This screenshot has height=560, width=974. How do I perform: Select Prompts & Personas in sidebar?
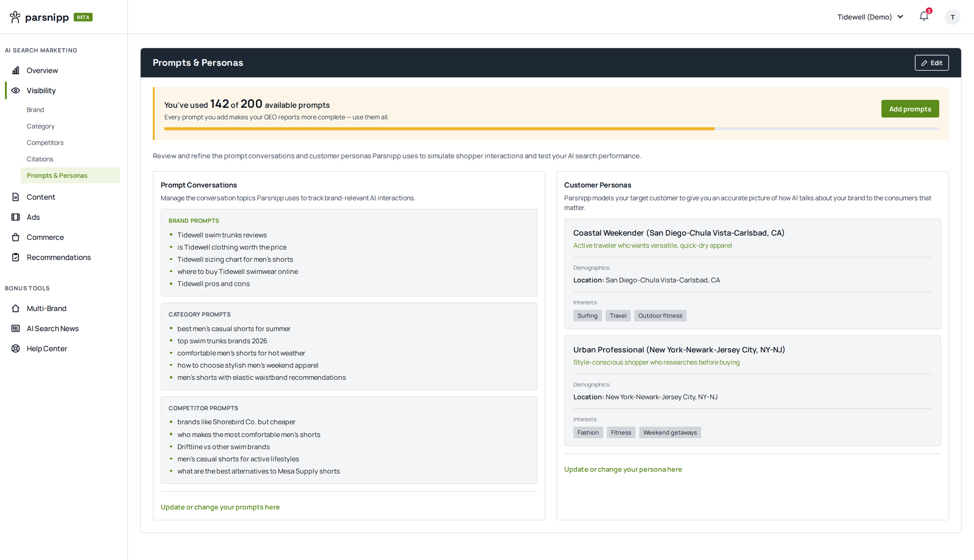pyautogui.click(x=70, y=175)
